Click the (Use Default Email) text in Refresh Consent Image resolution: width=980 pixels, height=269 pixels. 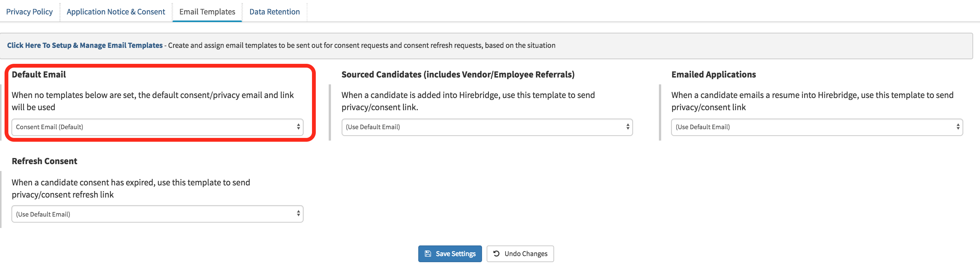(43, 214)
